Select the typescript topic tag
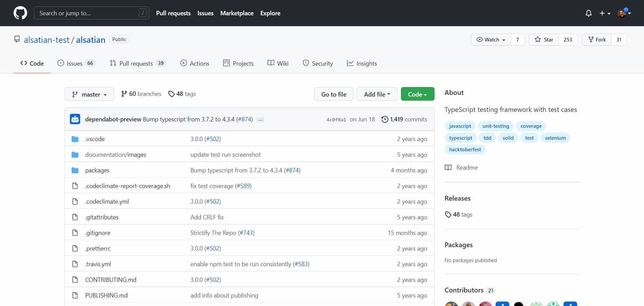 [460, 138]
